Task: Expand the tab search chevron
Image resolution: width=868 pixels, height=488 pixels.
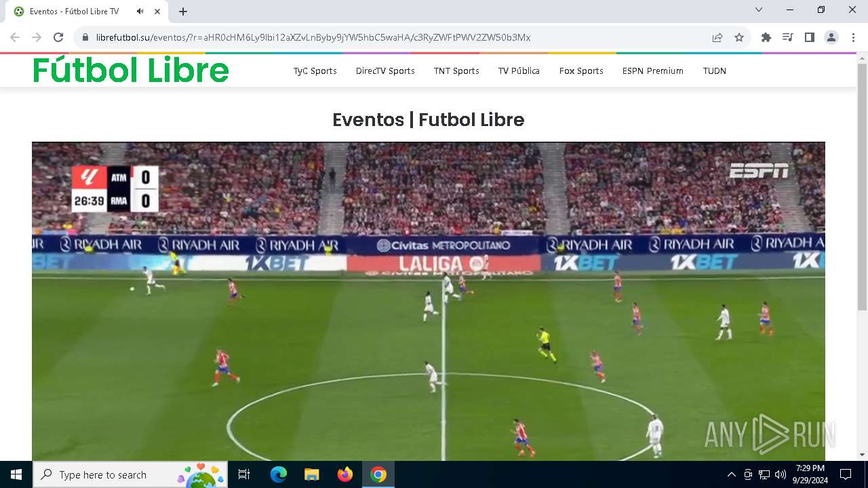Action: (x=759, y=9)
